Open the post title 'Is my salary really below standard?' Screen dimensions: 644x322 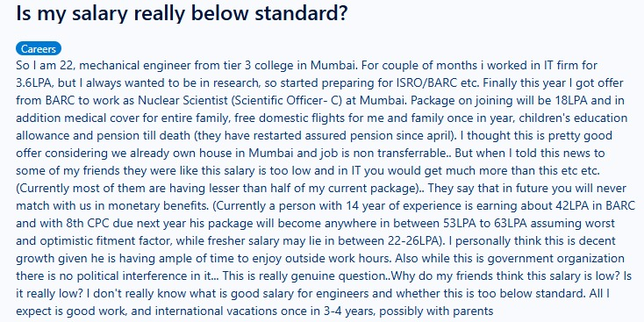pos(182,13)
